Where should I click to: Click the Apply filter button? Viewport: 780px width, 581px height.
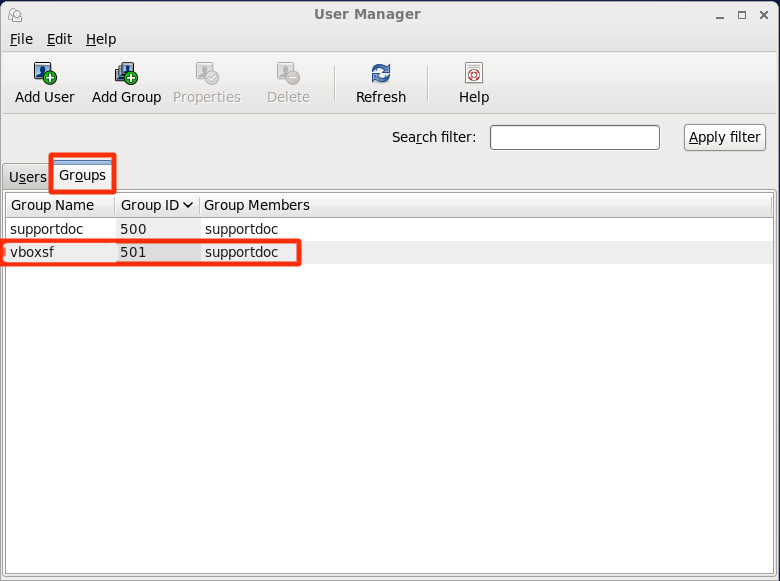tap(724, 137)
